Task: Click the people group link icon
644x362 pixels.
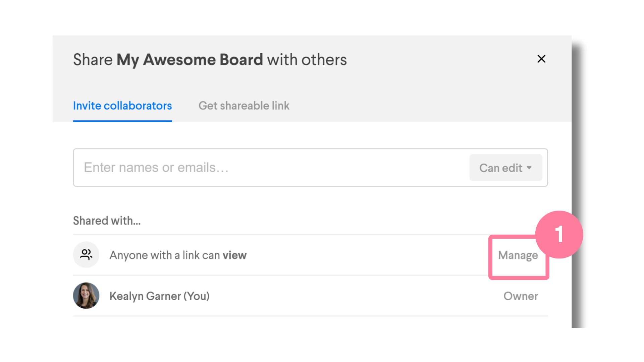Action: (x=86, y=255)
